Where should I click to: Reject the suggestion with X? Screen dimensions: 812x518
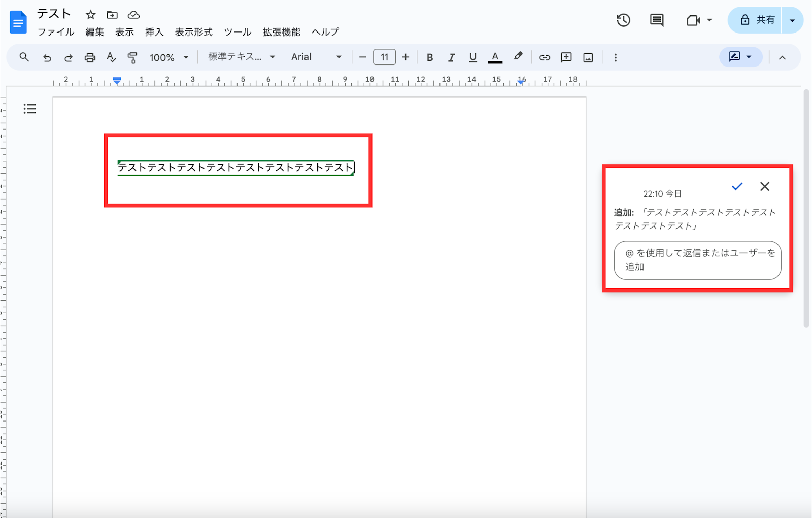coord(765,186)
